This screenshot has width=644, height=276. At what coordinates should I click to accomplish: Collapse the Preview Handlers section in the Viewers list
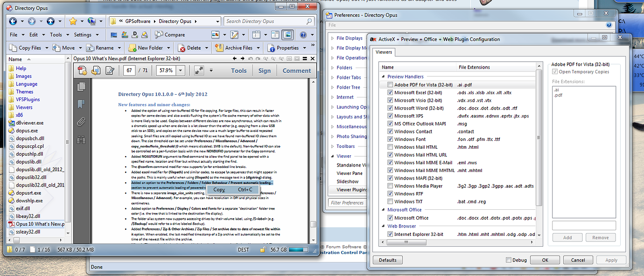pyautogui.click(x=384, y=76)
